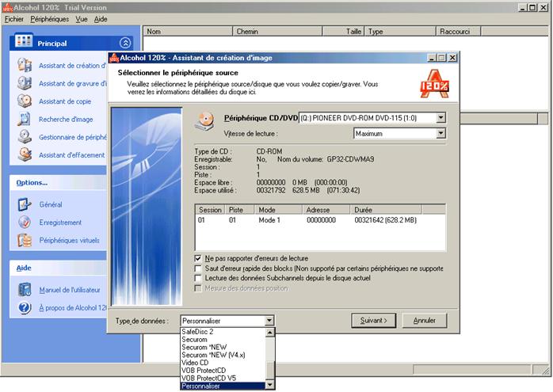Click the Options... panel header
Screen dimensions: 553x392
[x=58, y=183]
